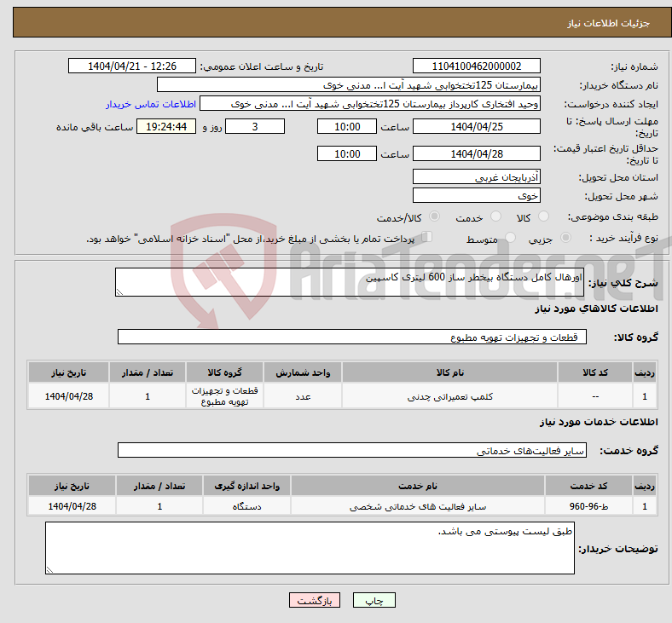Open the اطلاعات تماس خریدار link
Image resolution: width=672 pixels, height=623 pixels.
point(151,104)
